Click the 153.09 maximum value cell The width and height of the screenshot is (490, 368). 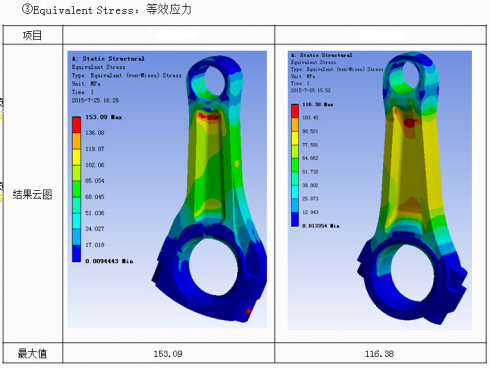[168, 353]
